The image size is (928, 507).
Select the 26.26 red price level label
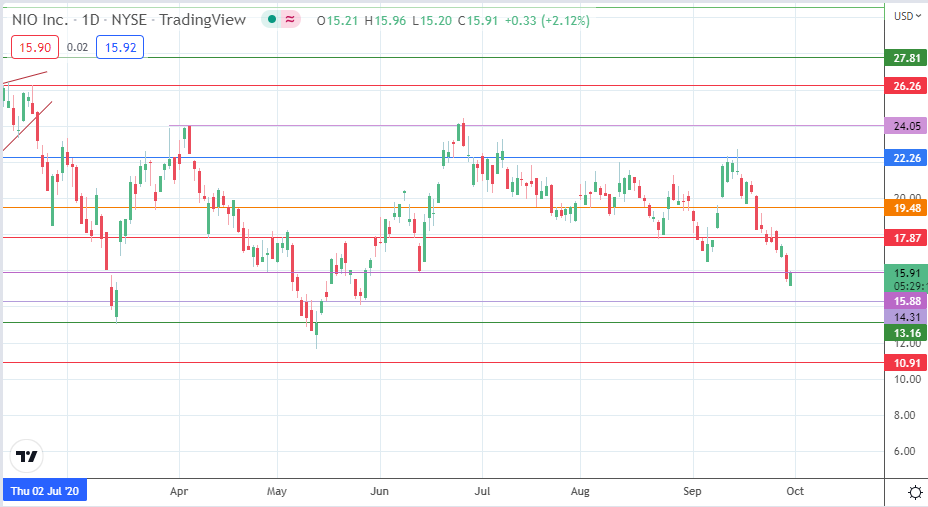point(906,86)
